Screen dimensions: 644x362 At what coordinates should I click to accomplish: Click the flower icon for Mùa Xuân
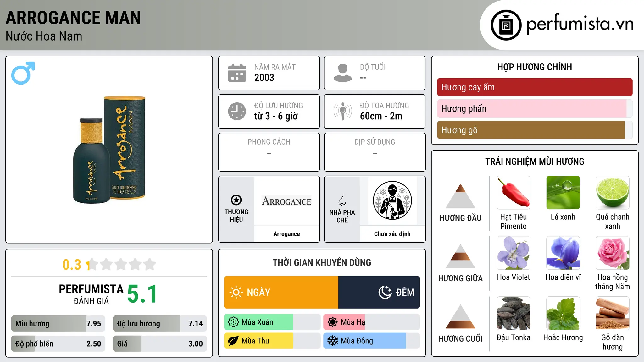(x=233, y=322)
